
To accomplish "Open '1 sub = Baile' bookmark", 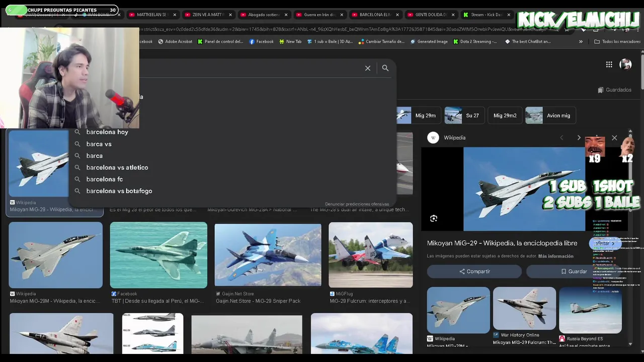I will tap(330, 42).
